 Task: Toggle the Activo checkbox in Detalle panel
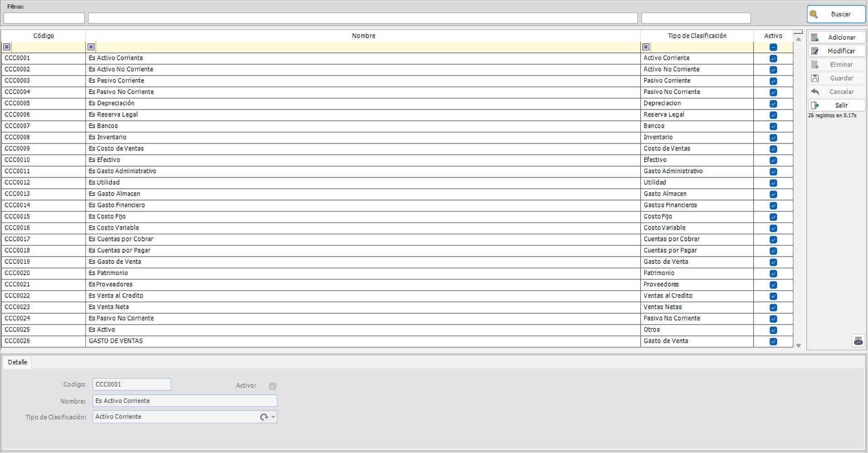coord(273,386)
